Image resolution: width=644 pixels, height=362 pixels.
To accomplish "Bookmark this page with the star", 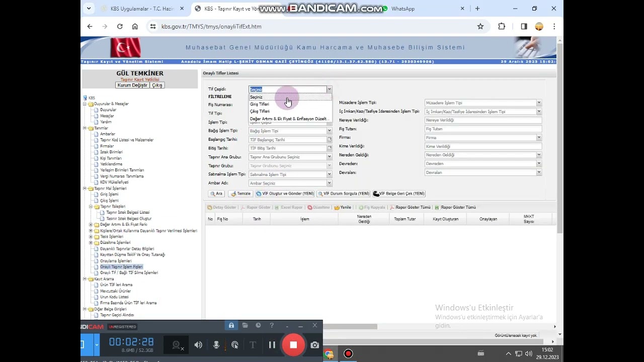I will click(x=480, y=27).
